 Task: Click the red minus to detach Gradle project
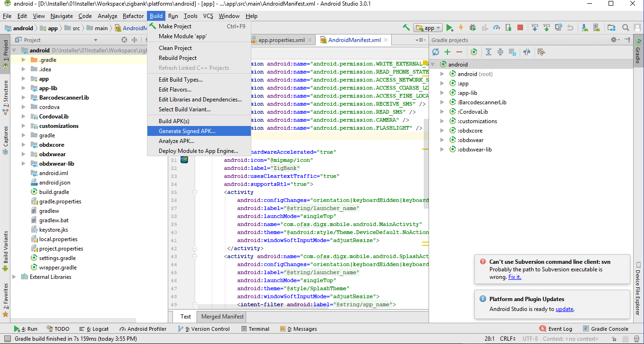tap(459, 52)
